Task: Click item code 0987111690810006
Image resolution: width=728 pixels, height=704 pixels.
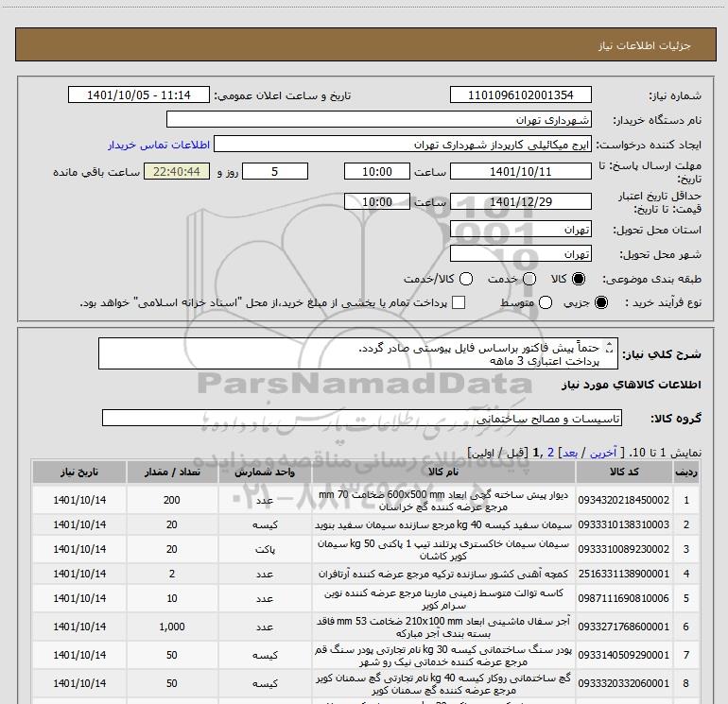Action: (x=624, y=599)
